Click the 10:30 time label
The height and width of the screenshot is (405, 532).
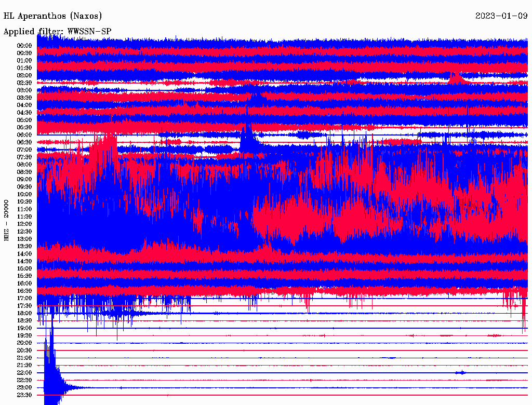point(24,202)
